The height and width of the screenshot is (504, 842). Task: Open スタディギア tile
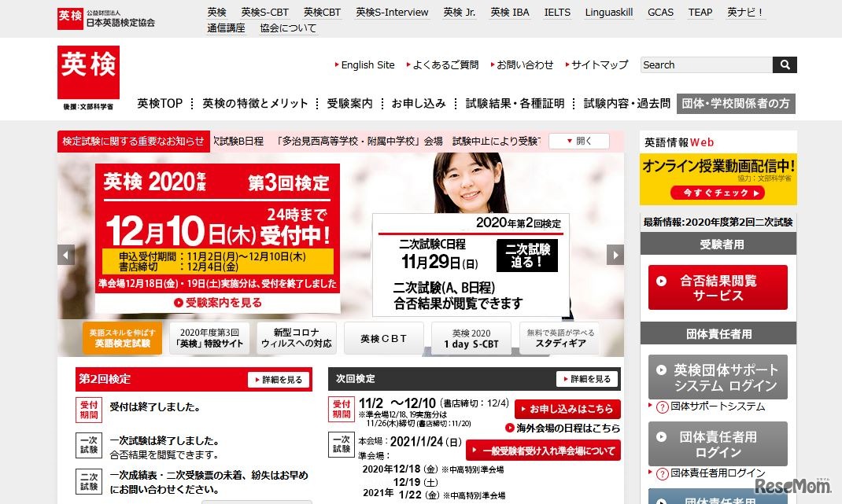559,338
